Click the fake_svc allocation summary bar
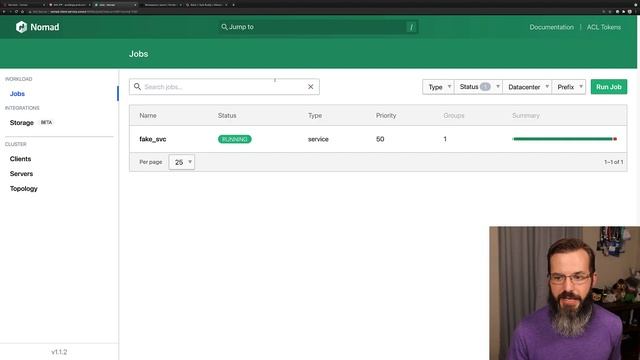The width and height of the screenshot is (640, 360). (564, 139)
